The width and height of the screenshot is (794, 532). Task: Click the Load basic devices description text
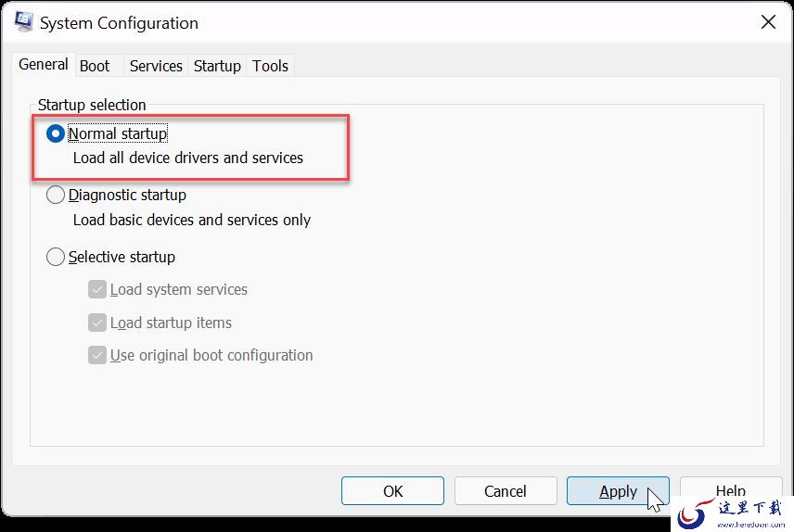point(192,221)
